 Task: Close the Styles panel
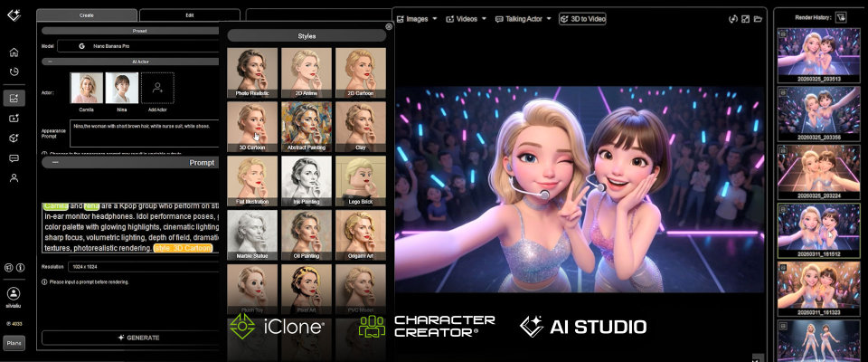pyautogui.click(x=389, y=27)
